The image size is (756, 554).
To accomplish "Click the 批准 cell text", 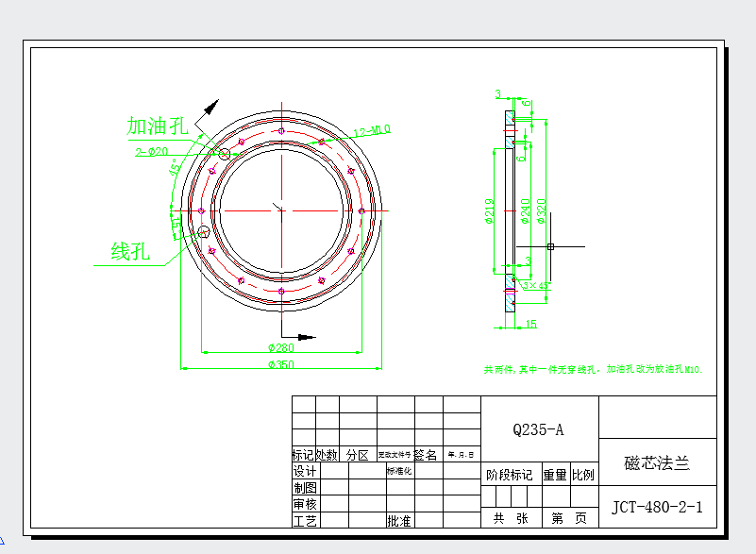I will pos(398,521).
